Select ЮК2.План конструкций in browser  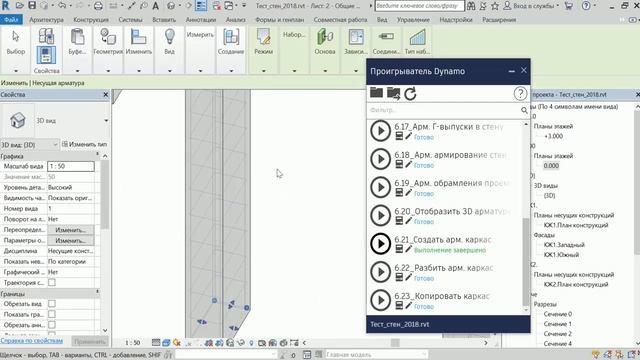(576, 284)
